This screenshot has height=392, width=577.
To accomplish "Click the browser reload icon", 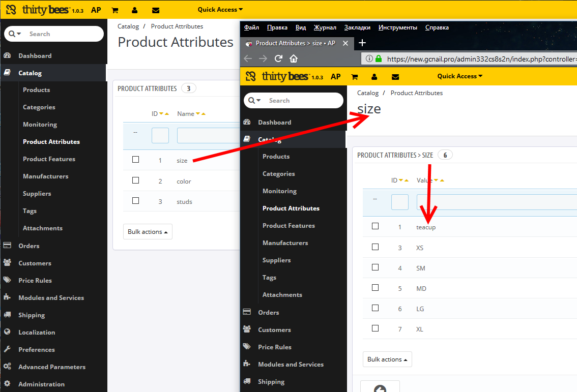I will (x=278, y=58).
